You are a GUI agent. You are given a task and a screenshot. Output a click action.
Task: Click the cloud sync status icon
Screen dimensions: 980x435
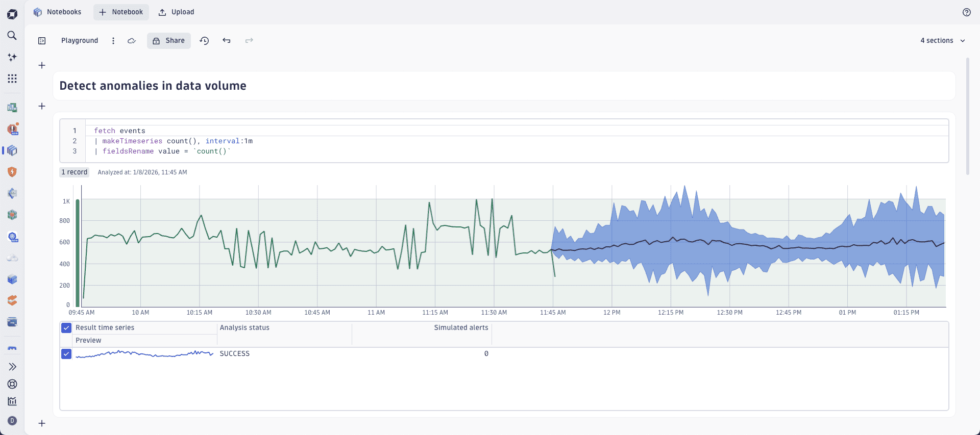(132, 41)
